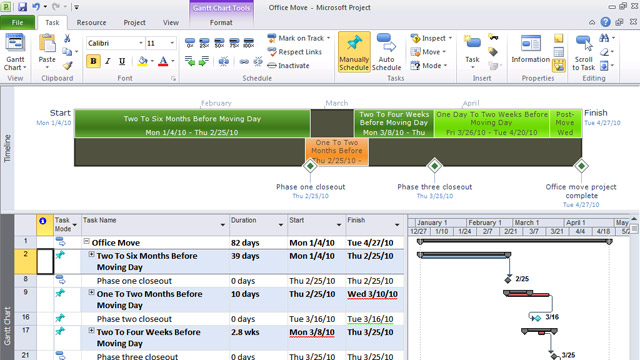Select the Task ribbon tab

[x=52, y=22]
